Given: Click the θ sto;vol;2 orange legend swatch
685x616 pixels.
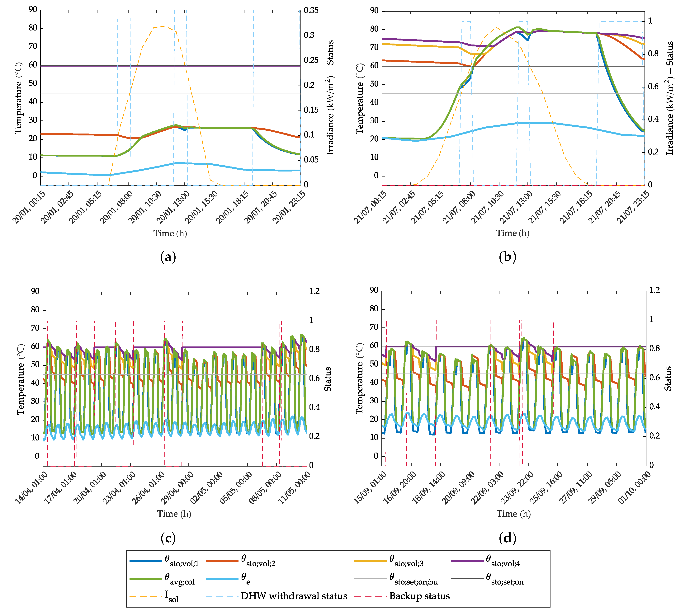Looking at the screenshot, I should tap(222, 561).
